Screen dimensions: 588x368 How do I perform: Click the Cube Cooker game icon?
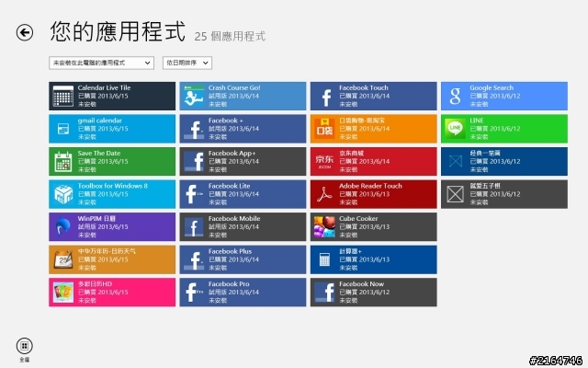[324, 227]
